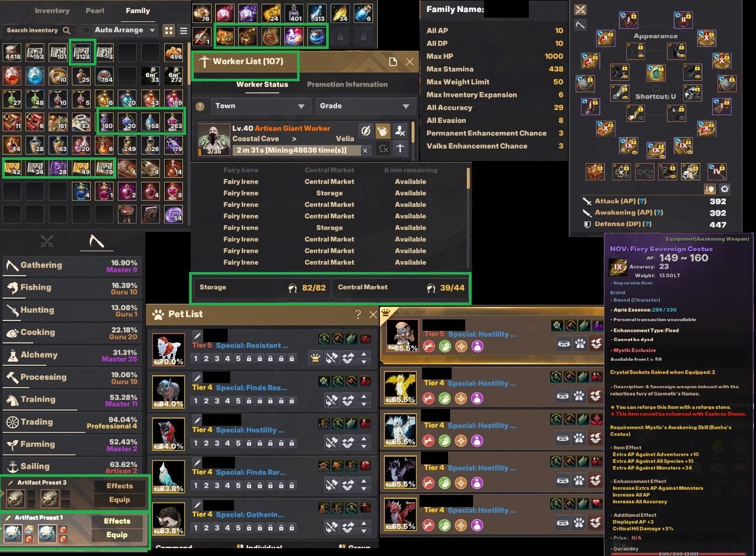Viewport: 756px width, 556px height.
Task: Toggle group 1 for the Tier 5 dog pet
Action: click(196, 359)
